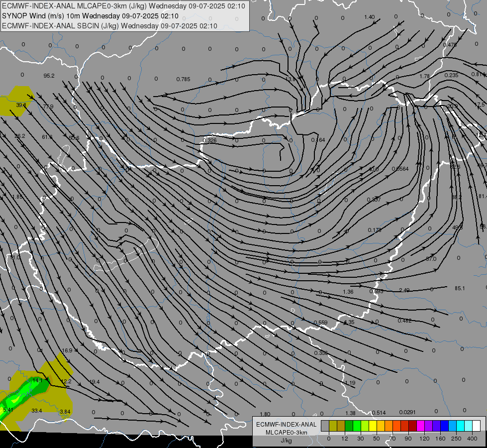487x448 pixels.
Task: Click the 33.4 value in olive area
Action: coord(37,411)
